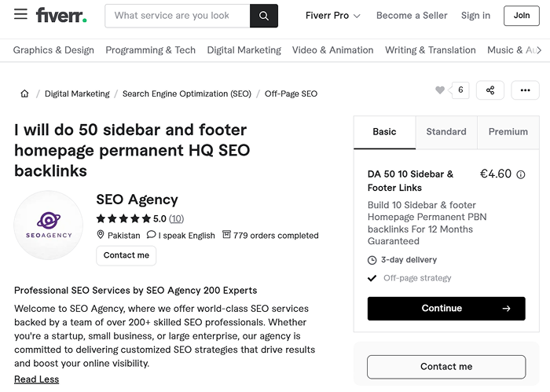
Task: Click the share gig icon
Action: pos(490,90)
